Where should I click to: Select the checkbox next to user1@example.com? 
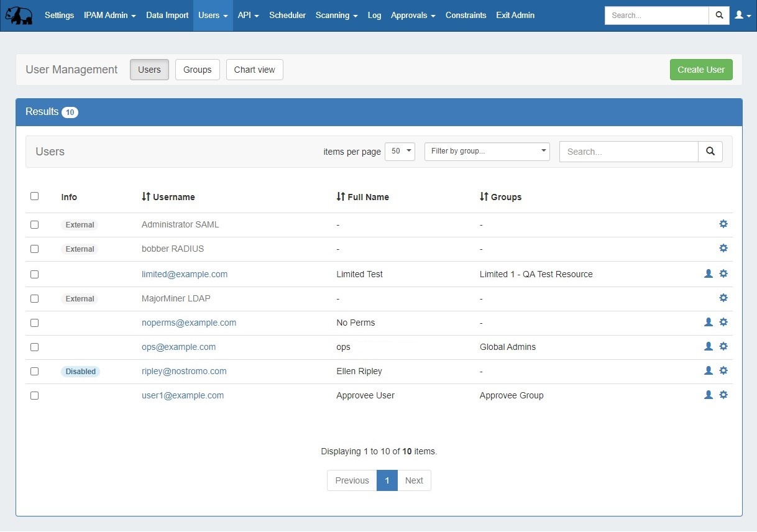(35, 395)
